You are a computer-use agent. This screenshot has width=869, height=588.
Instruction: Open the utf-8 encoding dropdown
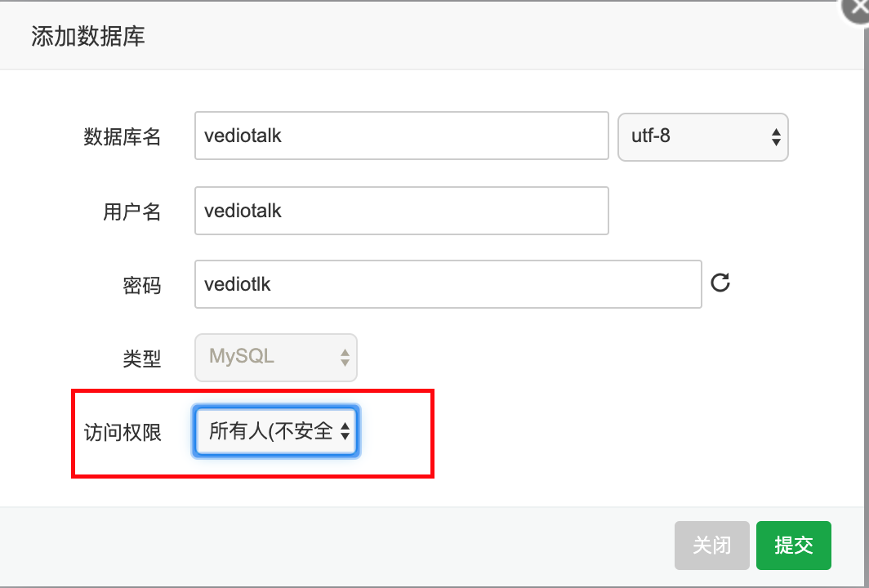(x=702, y=137)
